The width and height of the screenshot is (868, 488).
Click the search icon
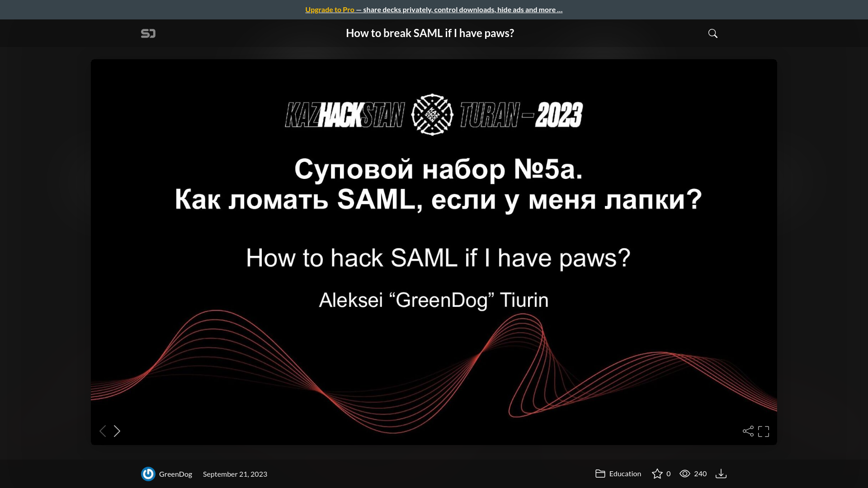point(713,33)
